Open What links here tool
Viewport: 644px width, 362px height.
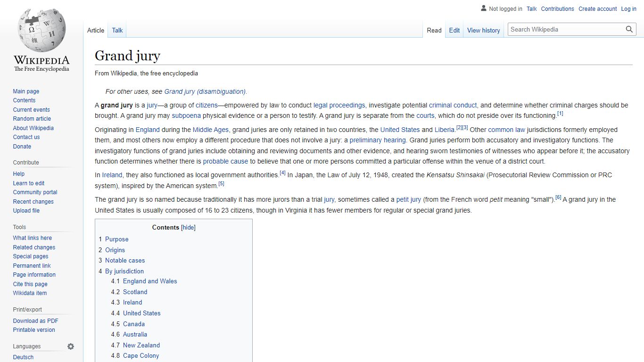(x=32, y=238)
